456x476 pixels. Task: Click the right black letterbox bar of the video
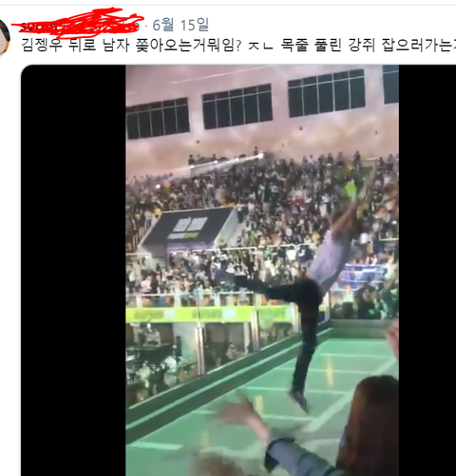(x=427, y=270)
